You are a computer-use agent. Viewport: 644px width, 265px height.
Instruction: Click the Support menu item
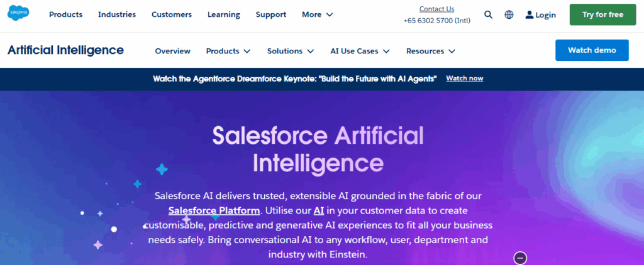pyautogui.click(x=270, y=14)
